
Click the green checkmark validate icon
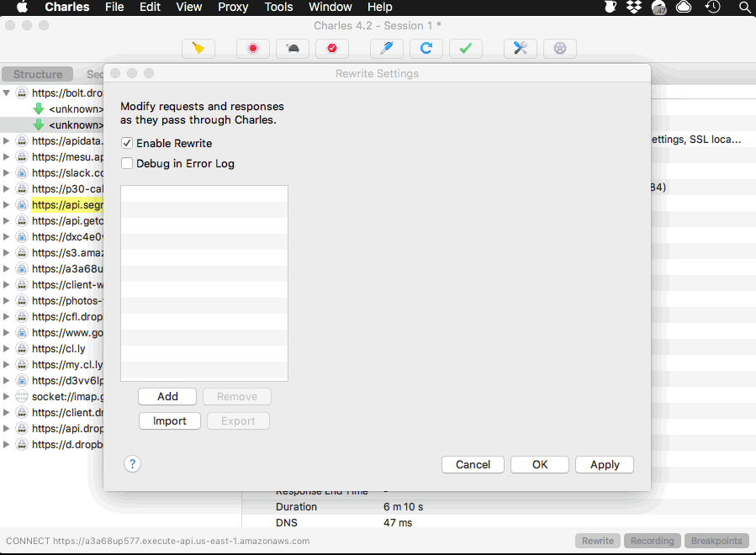point(465,49)
